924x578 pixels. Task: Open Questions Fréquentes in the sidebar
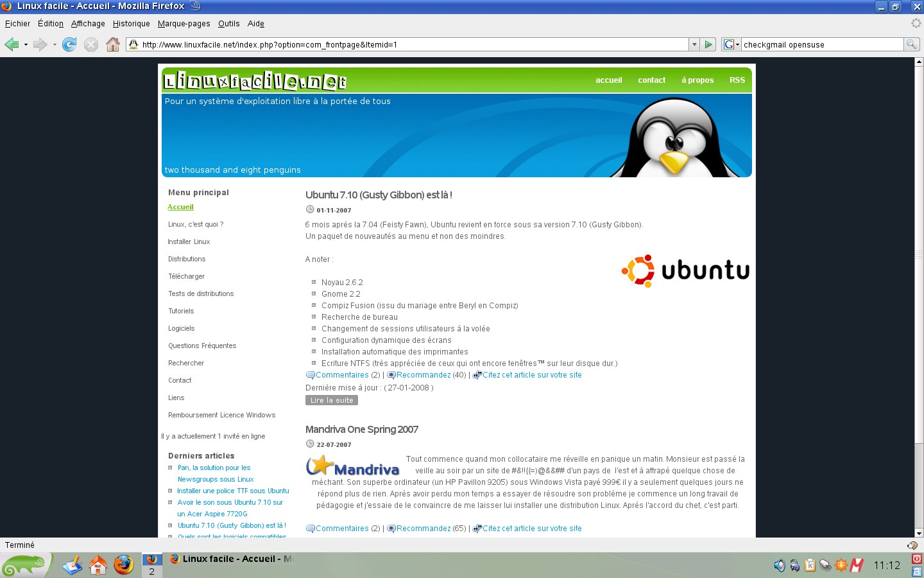tap(202, 346)
